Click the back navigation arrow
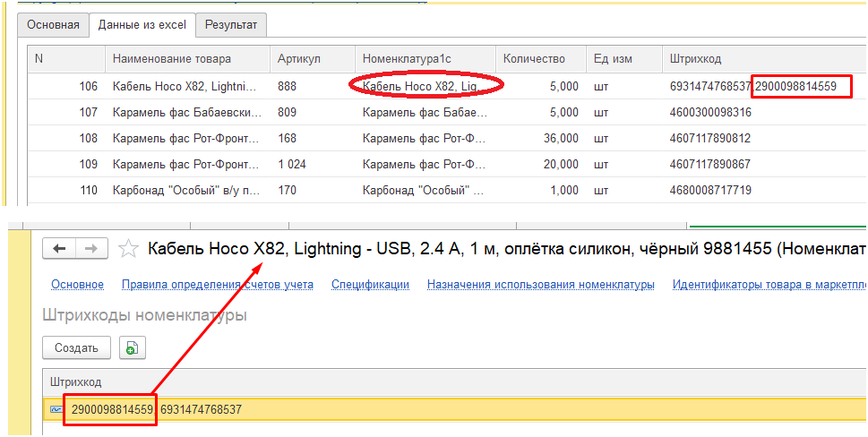This screenshot has width=868, height=437. pos(59,248)
